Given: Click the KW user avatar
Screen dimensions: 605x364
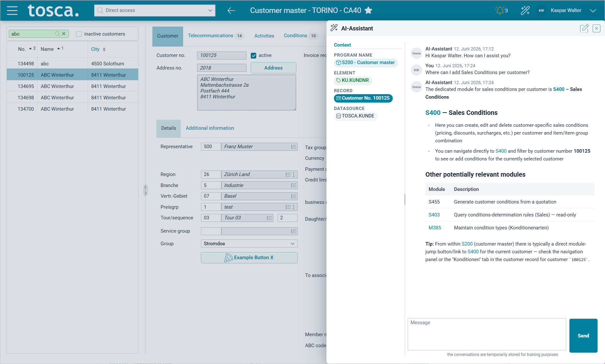Looking at the screenshot, I should click(541, 10).
